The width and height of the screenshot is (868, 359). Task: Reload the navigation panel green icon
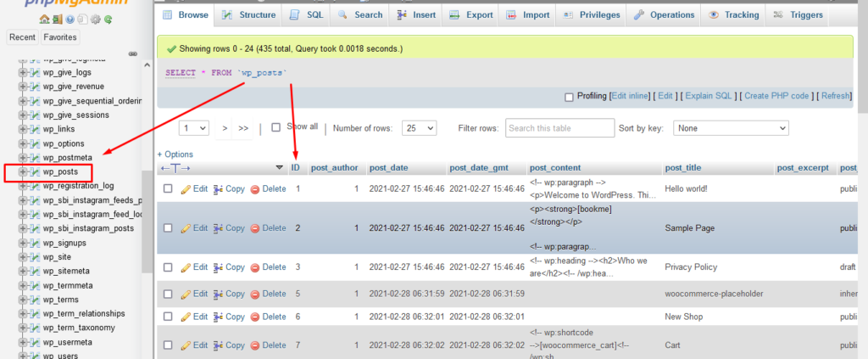click(108, 20)
